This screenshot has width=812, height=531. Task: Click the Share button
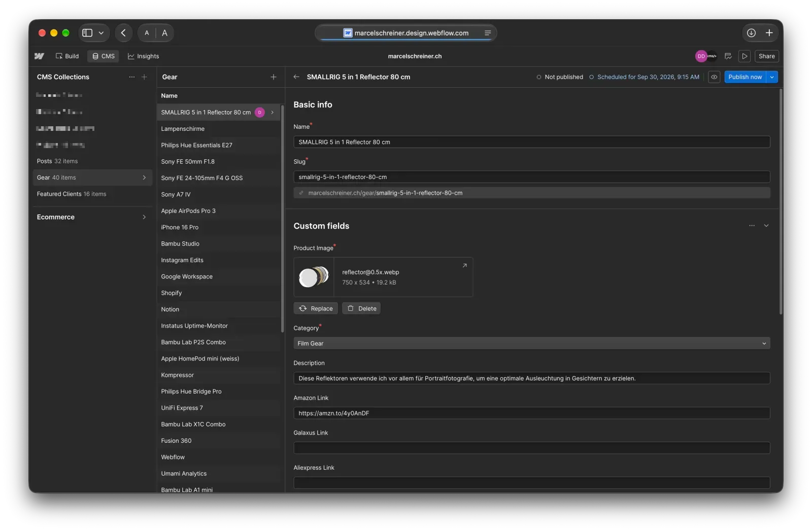pos(766,56)
